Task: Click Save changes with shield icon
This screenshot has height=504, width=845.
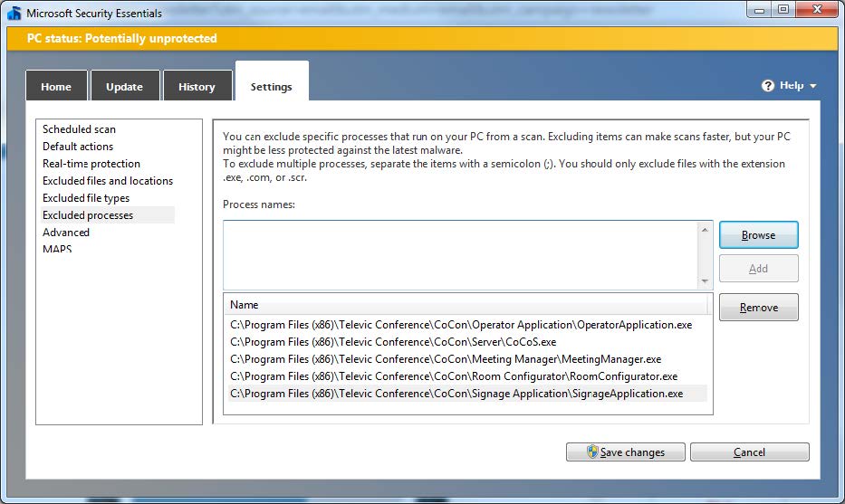Action: pyautogui.click(x=623, y=452)
